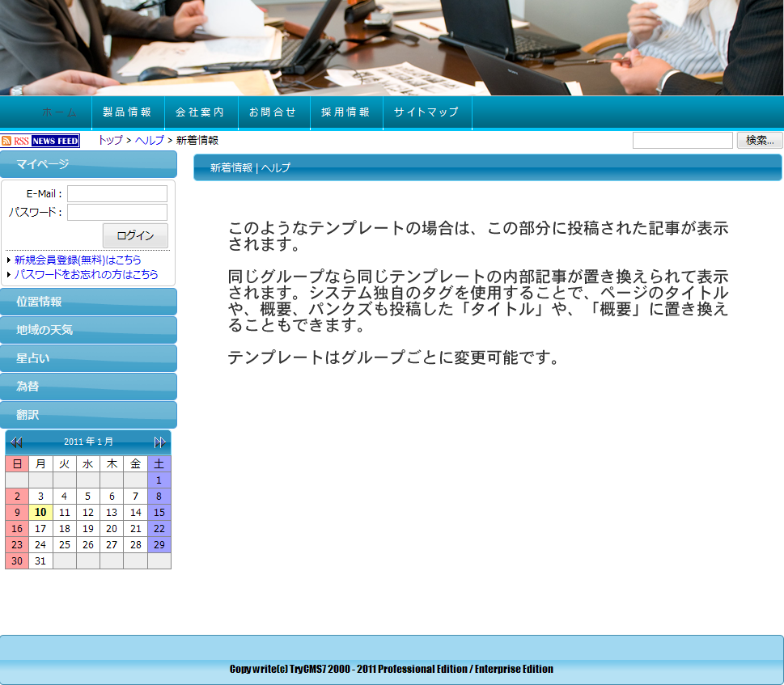Click the RSS News Feed icon

point(40,141)
